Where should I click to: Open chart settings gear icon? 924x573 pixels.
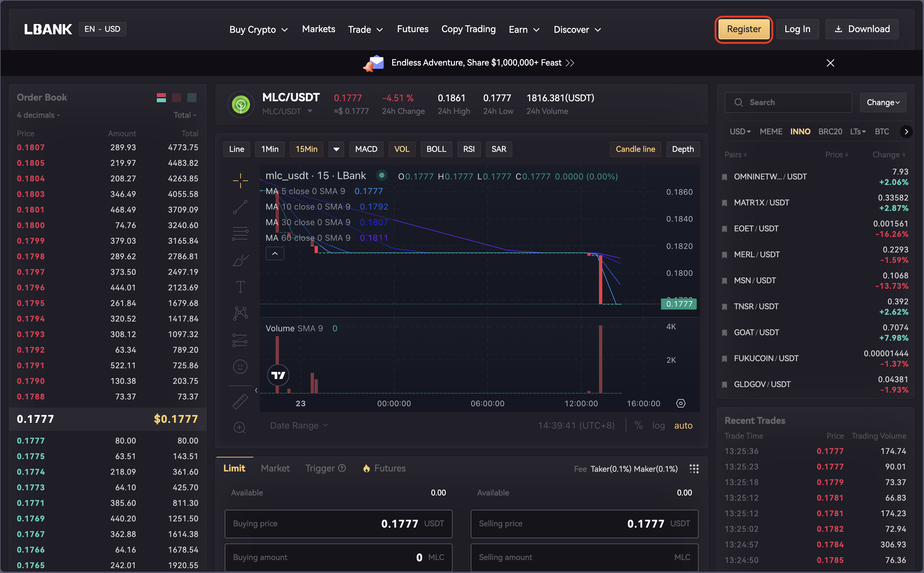[681, 403]
